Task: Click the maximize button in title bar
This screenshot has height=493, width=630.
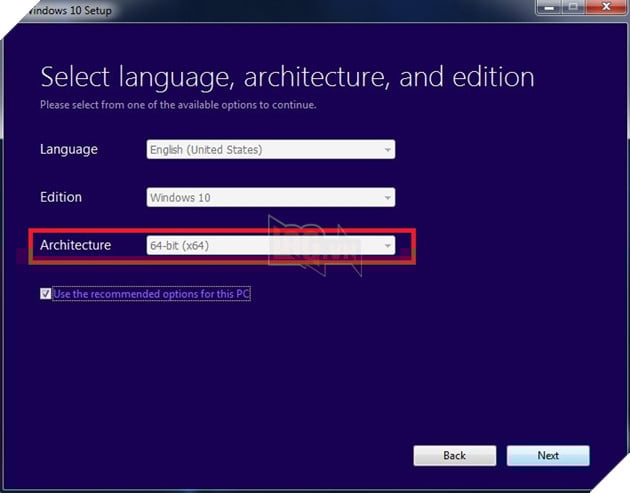Action: tap(574, 7)
